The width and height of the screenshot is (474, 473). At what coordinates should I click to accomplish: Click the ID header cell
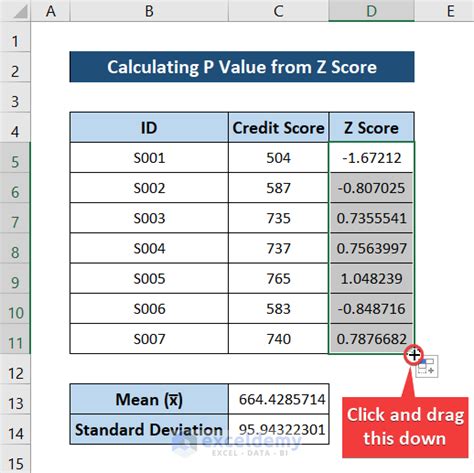pyautogui.click(x=149, y=127)
